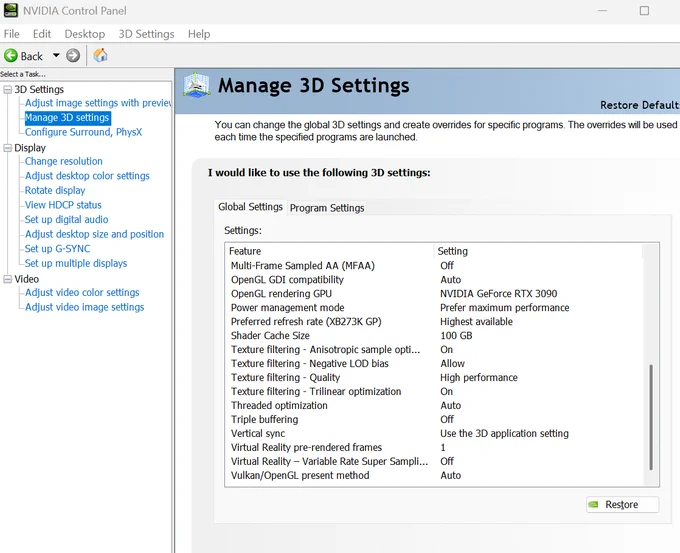The width and height of the screenshot is (680, 553).
Task: Click the NVIDIA Control Panel title icon
Action: tap(11, 10)
